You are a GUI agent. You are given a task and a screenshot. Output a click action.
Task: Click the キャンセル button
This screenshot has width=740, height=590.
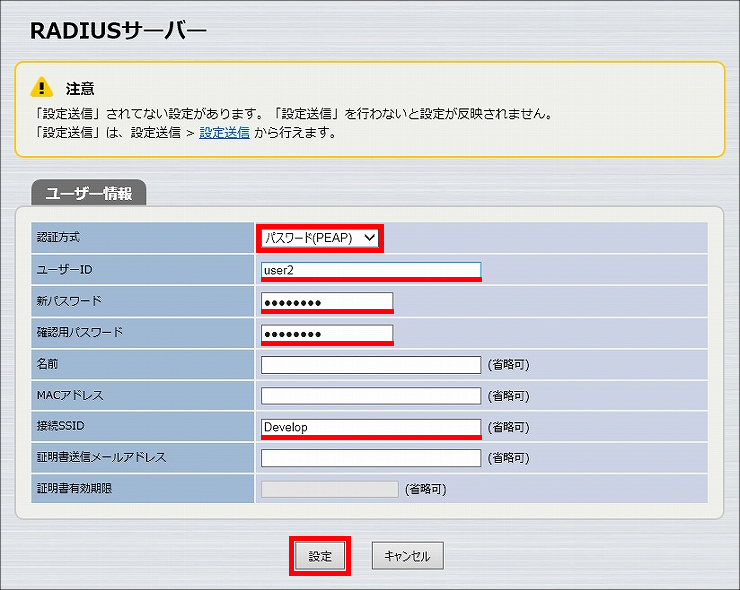pyautogui.click(x=408, y=556)
